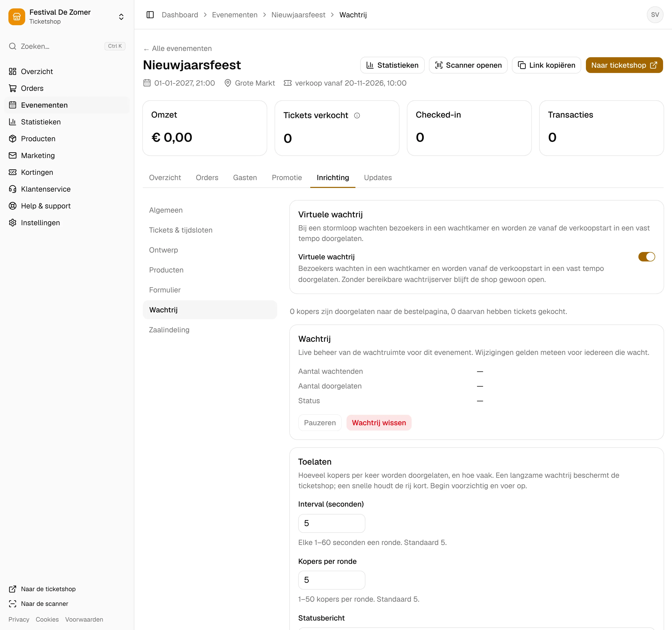Click the Evenementen calendar icon in sidebar
The image size is (672, 630).
tap(13, 105)
